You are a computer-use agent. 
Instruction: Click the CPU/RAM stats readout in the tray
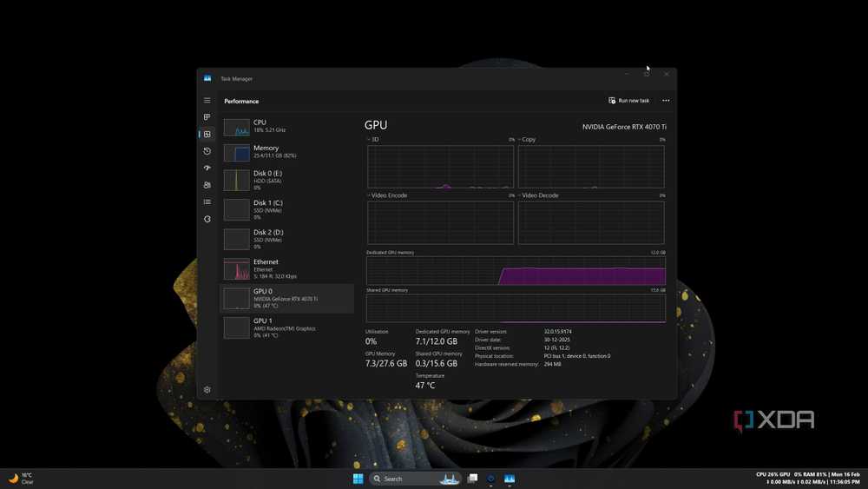(792, 474)
